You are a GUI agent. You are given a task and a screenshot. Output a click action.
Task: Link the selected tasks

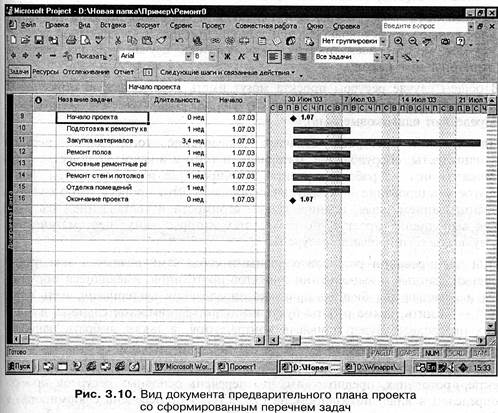pos(215,41)
